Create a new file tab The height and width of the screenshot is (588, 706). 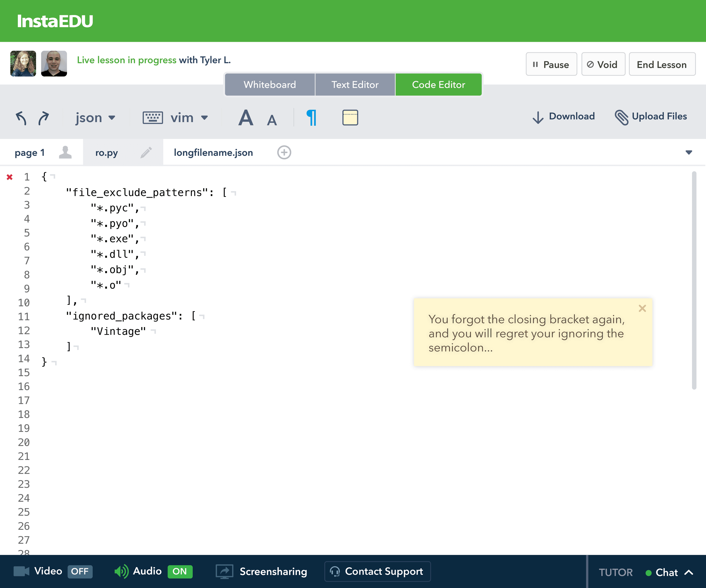(x=284, y=152)
